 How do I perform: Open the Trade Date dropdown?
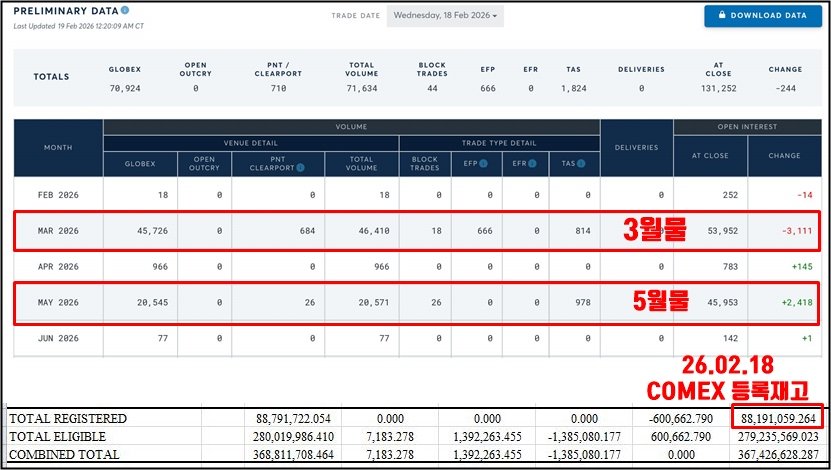pos(445,16)
